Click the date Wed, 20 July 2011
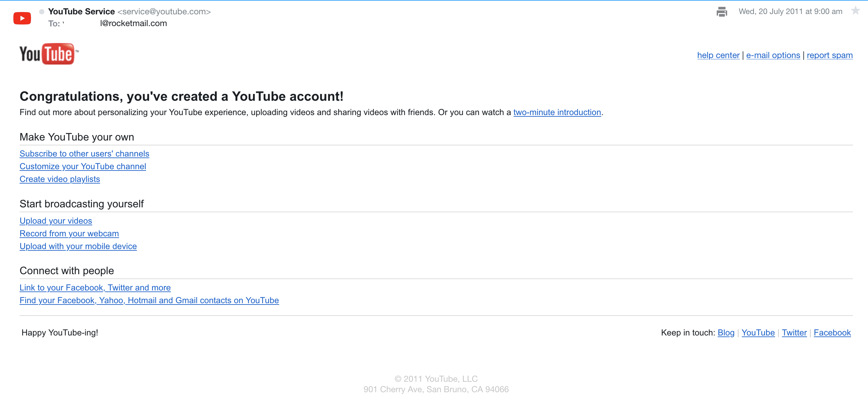868x401 pixels. click(x=790, y=11)
